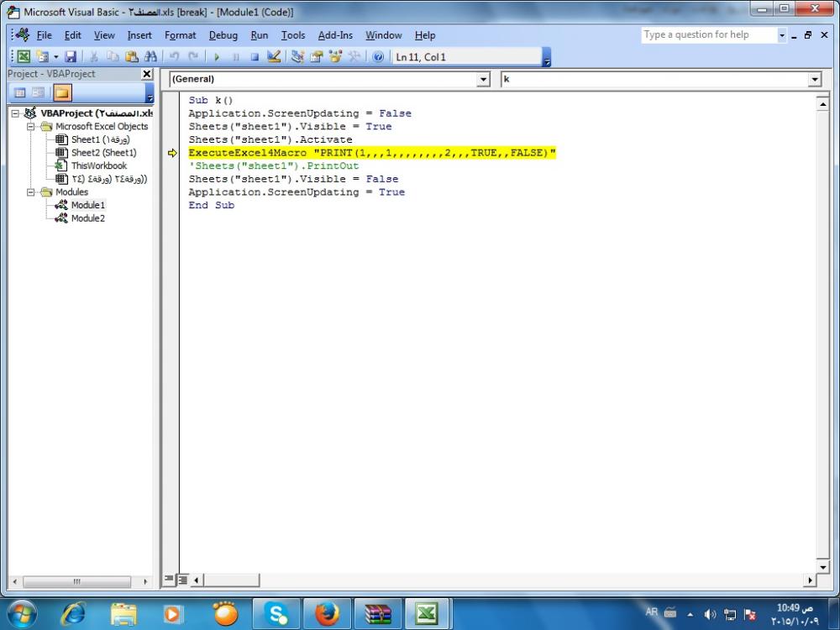The width and height of the screenshot is (840, 630).
Task: Open the Edit menu
Action: [x=73, y=35]
